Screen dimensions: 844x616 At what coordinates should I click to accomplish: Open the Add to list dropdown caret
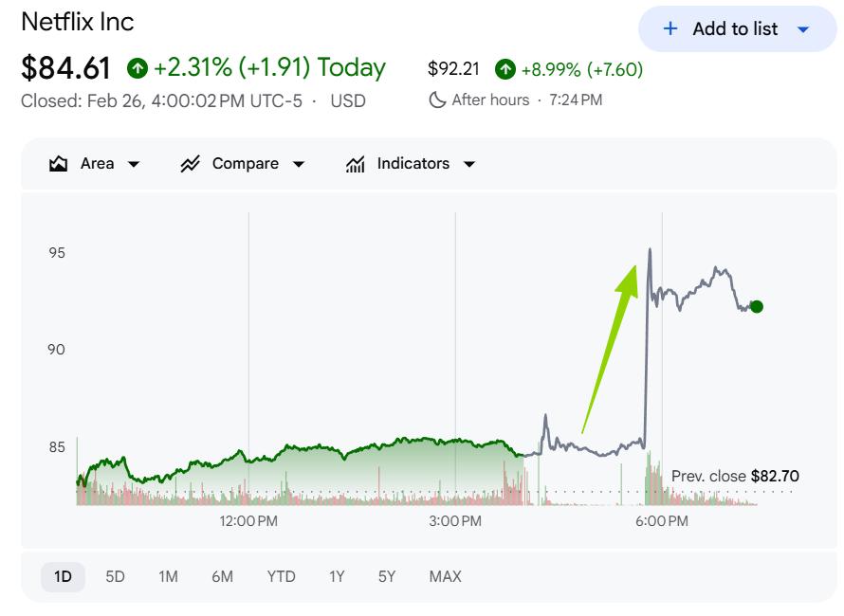(803, 29)
